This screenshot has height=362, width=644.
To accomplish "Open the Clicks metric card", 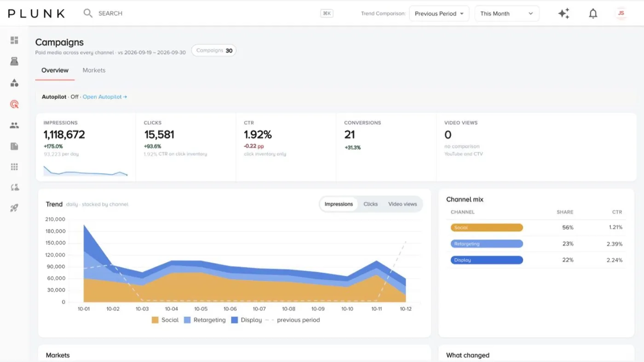I will pyautogui.click(x=186, y=147).
